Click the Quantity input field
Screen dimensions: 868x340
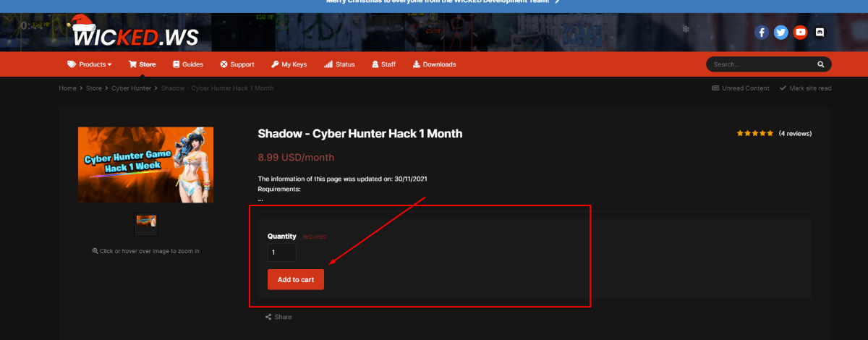[x=281, y=252]
